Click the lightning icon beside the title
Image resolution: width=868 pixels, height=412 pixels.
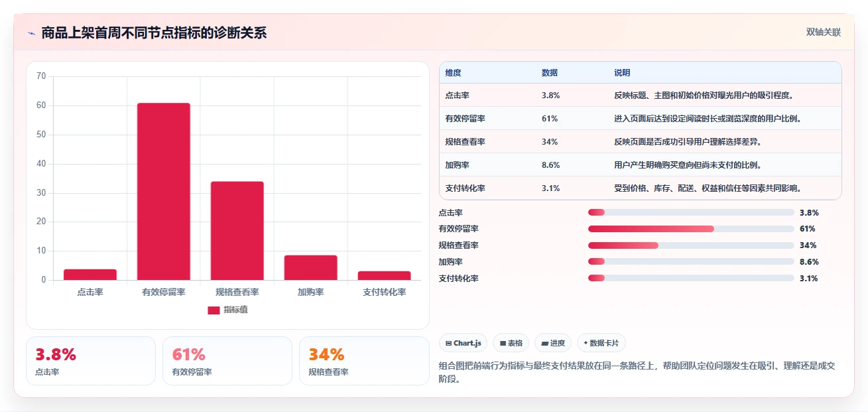pyautogui.click(x=31, y=33)
